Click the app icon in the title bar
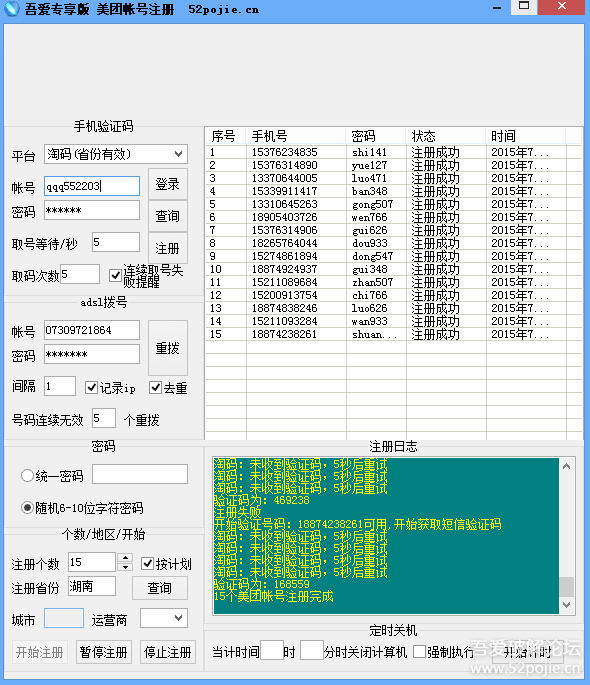The image size is (590, 685). pos(11,9)
